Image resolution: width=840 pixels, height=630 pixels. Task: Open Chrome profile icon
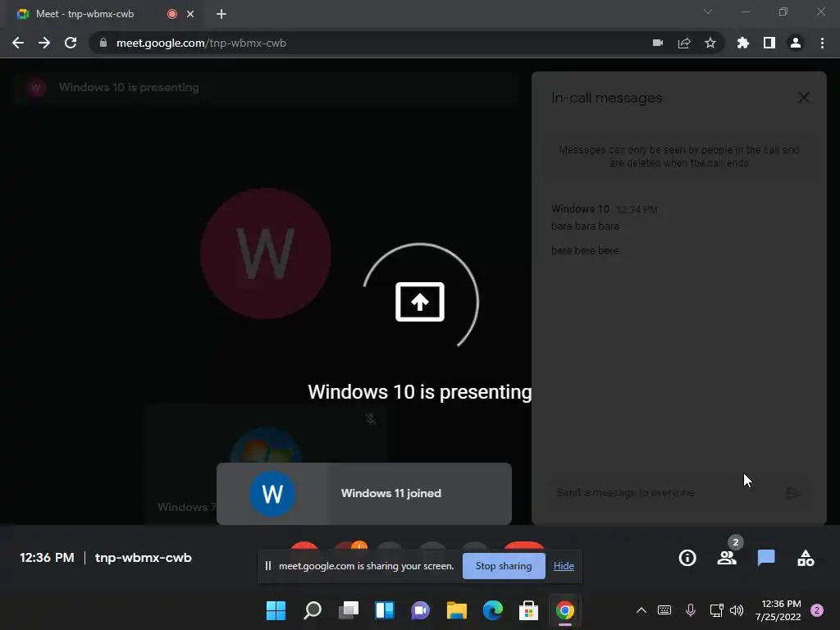[796, 43]
